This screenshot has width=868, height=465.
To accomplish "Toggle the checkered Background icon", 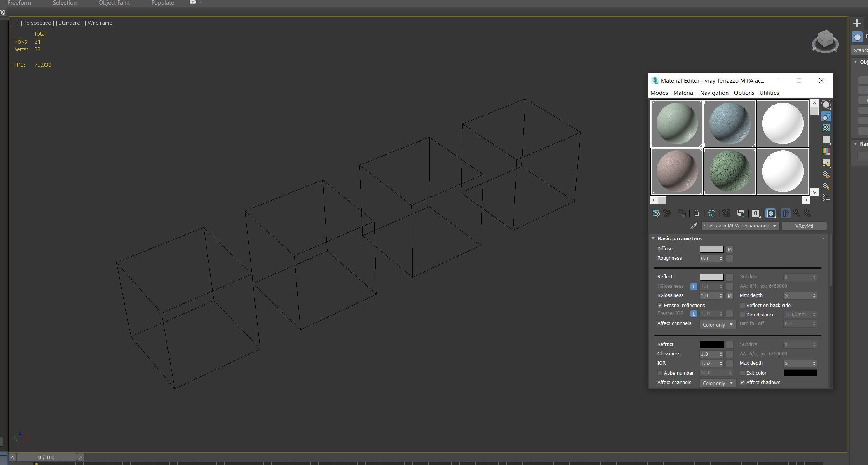I will (x=826, y=128).
